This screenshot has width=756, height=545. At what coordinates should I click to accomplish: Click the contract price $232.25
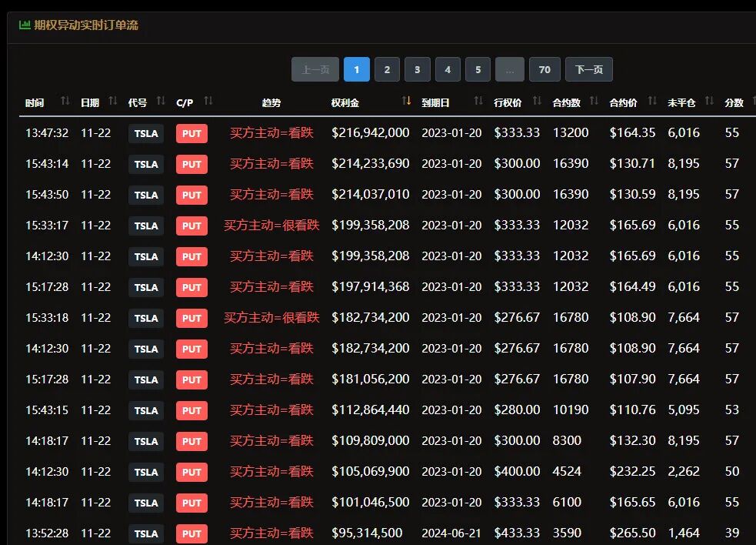[x=633, y=472]
